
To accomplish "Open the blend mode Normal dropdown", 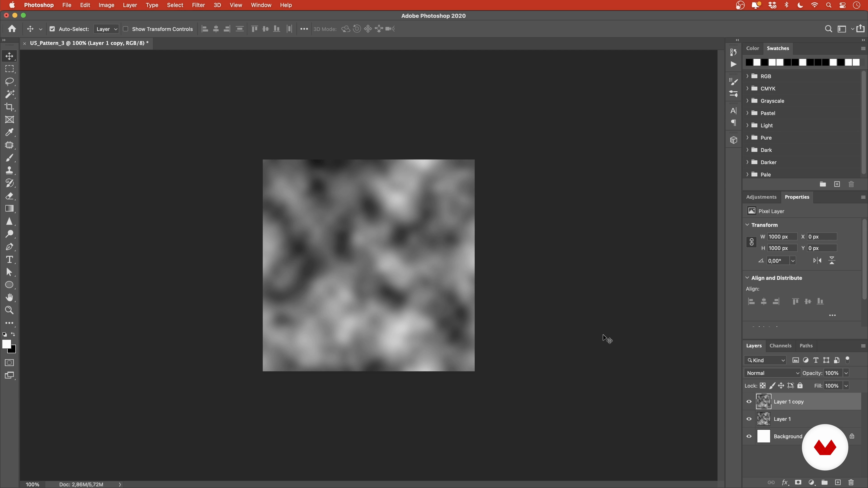I will tap(772, 373).
